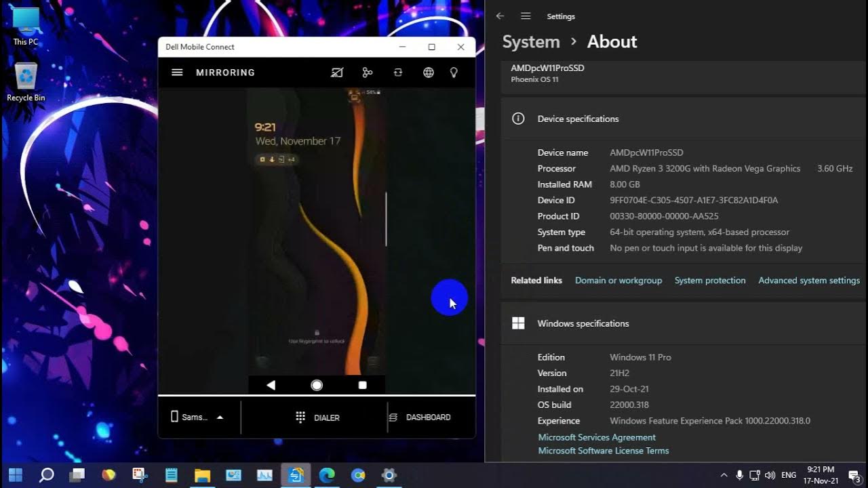
Task: Open taskbar Search
Action: coord(46,475)
